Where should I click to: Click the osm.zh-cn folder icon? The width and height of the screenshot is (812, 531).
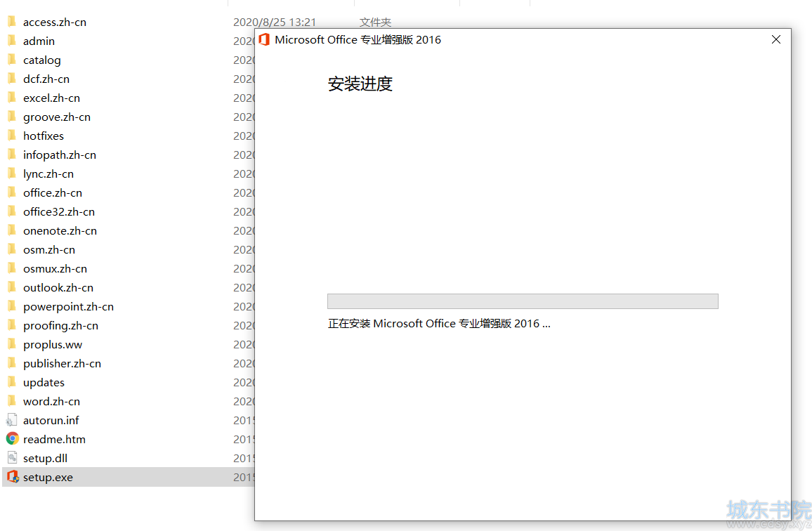pyautogui.click(x=12, y=249)
